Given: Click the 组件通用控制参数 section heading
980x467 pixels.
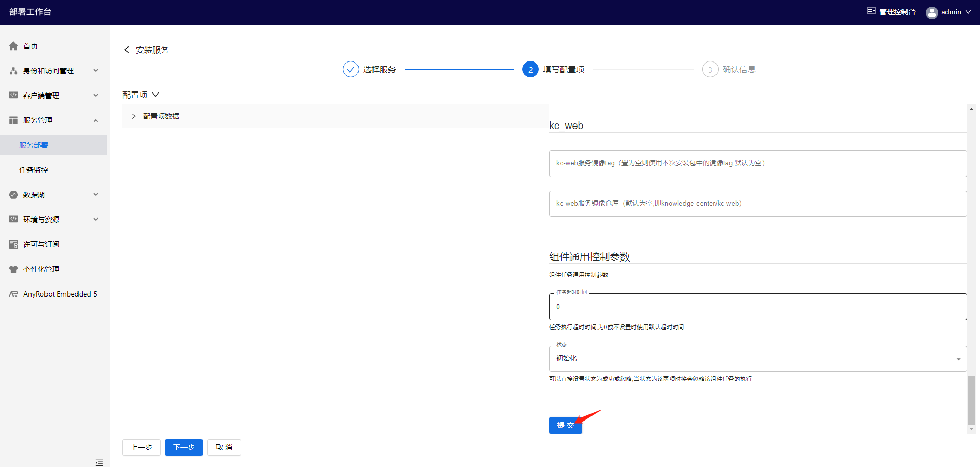Looking at the screenshot, I should [589, 257].
